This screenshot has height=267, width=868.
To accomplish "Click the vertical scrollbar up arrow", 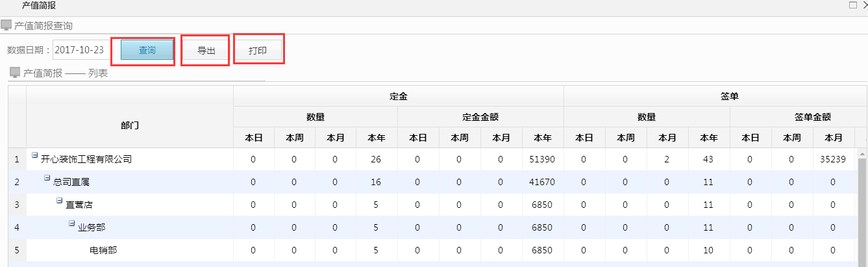I will point(863,155).
